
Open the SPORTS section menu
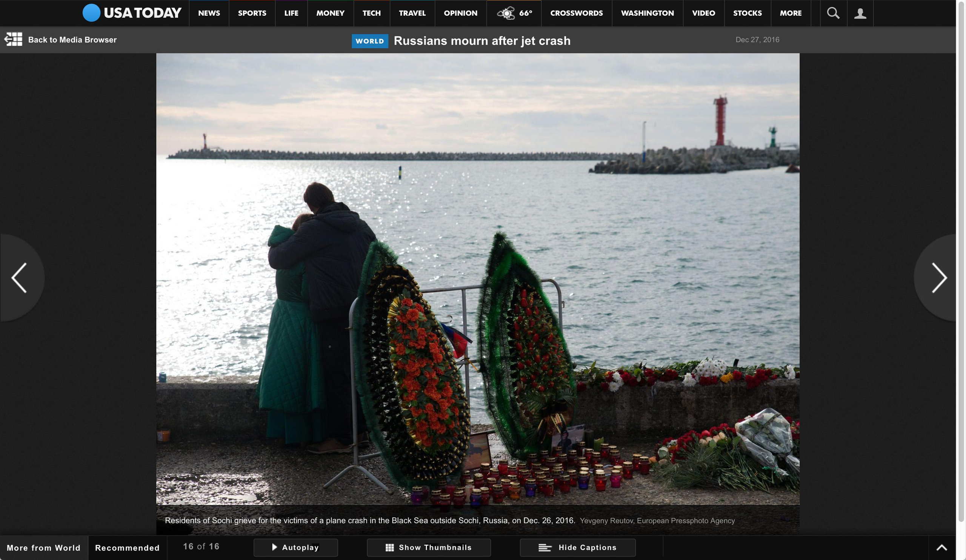(252, 13)
